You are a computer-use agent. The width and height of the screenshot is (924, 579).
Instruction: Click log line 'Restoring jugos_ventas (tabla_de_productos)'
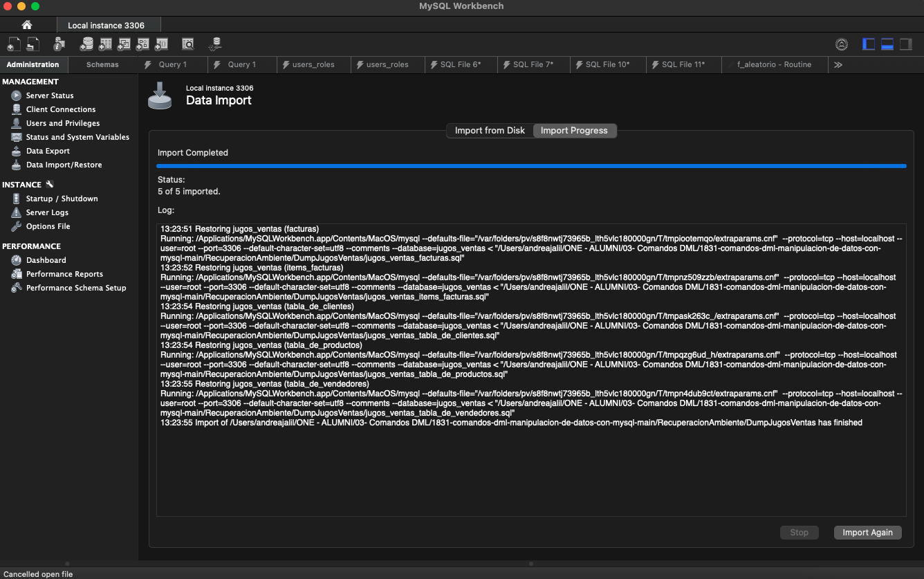[x=261, y=345]
